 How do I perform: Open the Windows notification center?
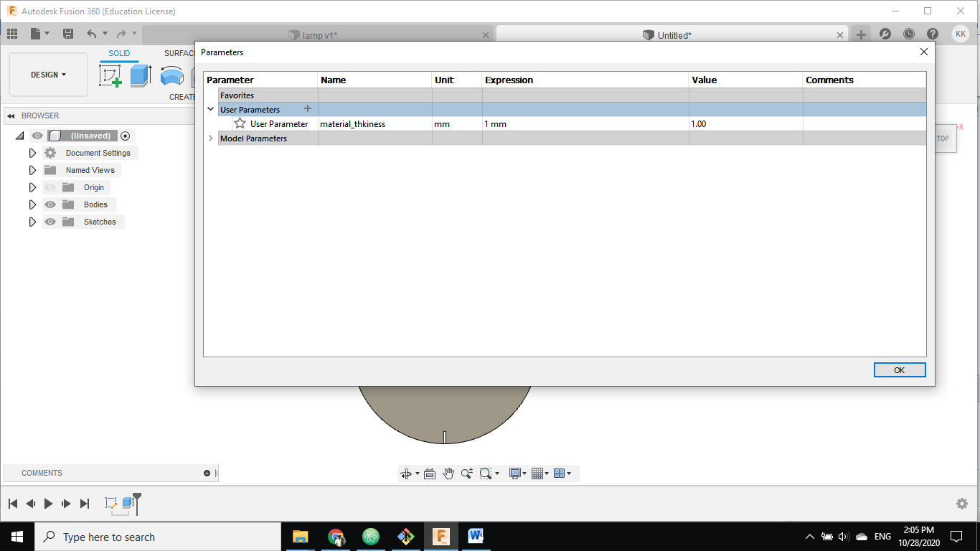pyautogui.click(x=956, y=537)
